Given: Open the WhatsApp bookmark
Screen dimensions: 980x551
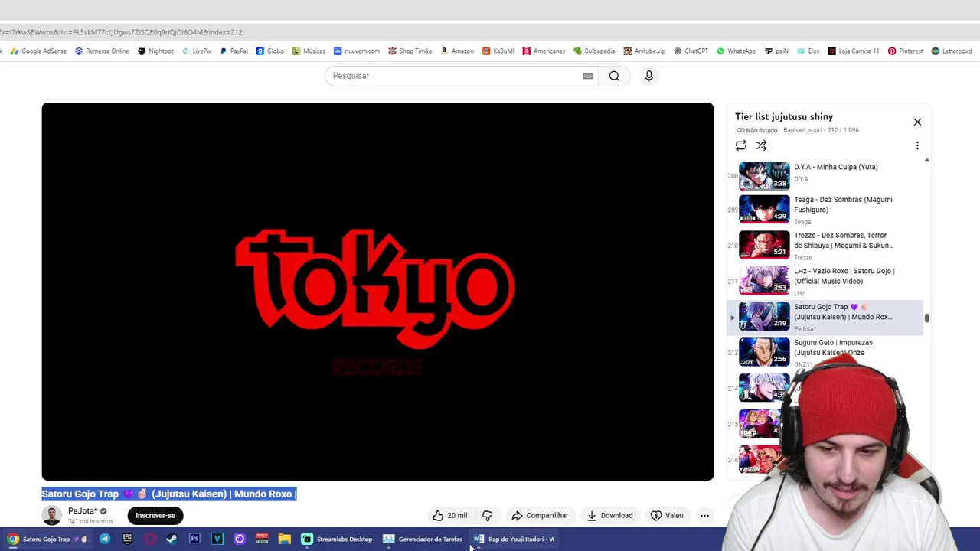Looking at the screenshot, I should click(x=736, y=51).
